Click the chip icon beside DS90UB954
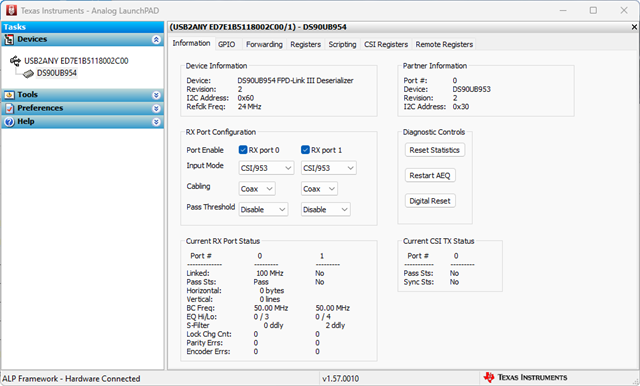Screen dimensions: 640x386 (28, 73)
